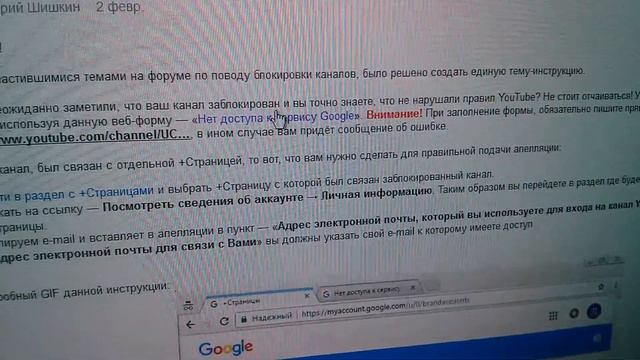Open the browser three-dot menu

tap(616, 285)
